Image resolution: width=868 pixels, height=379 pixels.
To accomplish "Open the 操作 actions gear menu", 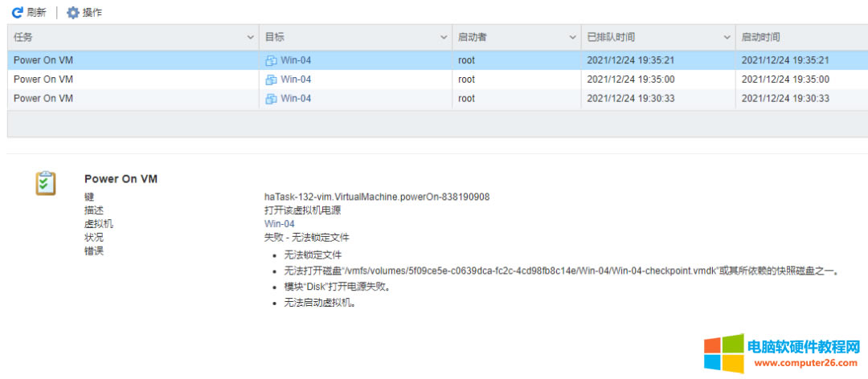I will tap(84, 12).
